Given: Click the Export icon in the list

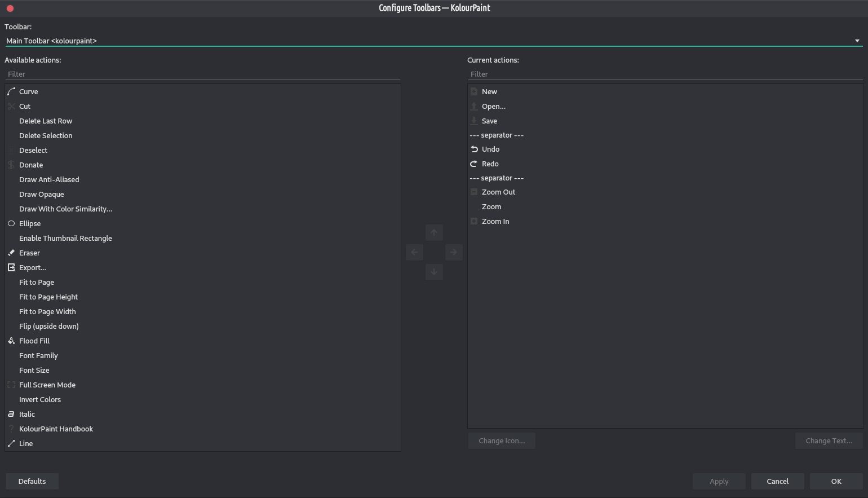Looking at the screenshot, I should [x=11, y=267].
